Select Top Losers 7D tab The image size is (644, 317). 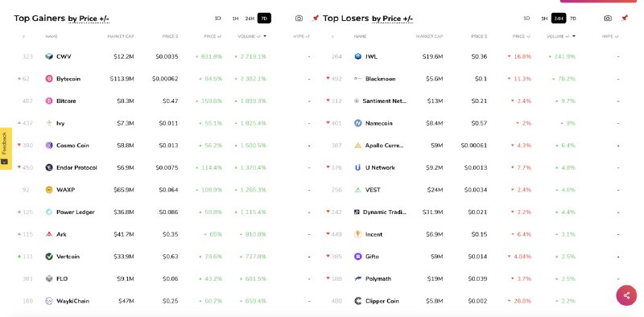click(573, 19)
